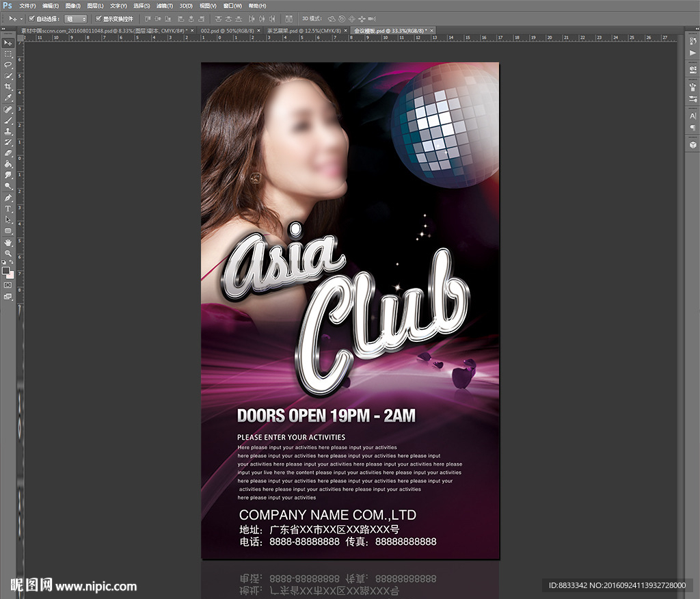Open the Actions panel play icon
The height and width of the screenshot is (599, 700).
coord(693,53)
